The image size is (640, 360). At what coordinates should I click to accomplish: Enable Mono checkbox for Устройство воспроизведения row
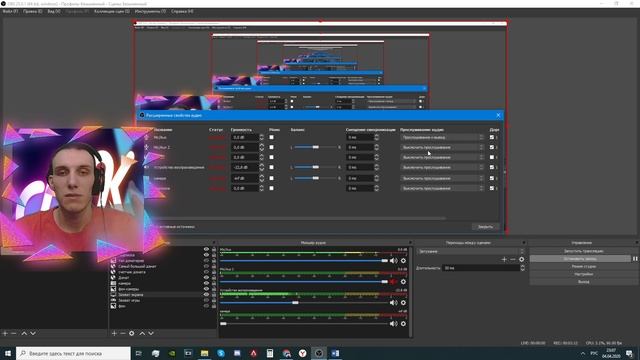pyautogui.click(x=271, y=167)
